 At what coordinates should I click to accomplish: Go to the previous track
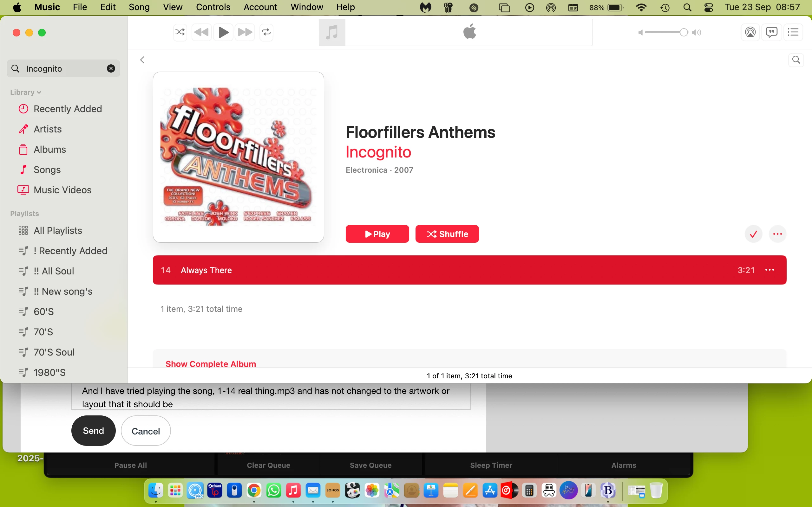click(202, 32)
